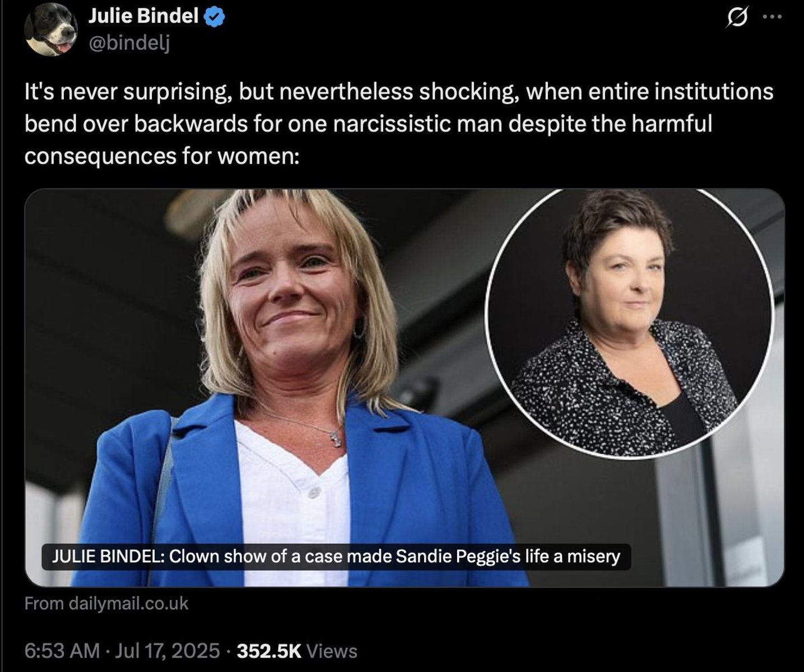Click the 6:53 AM timestamp

(x=62, y=651)
